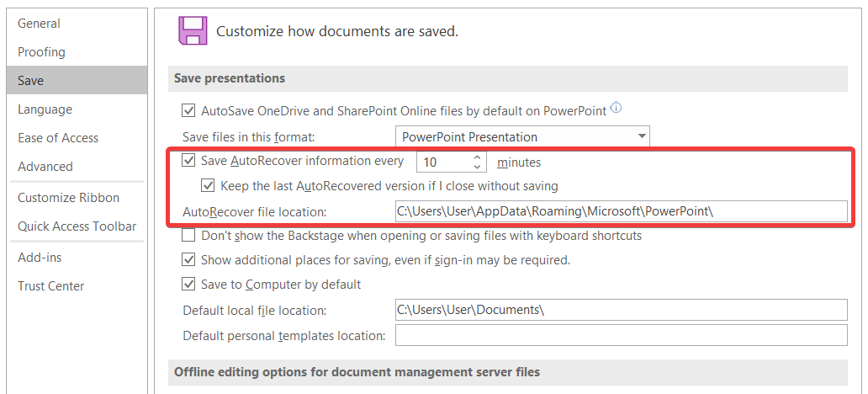Image resolution: width=868 pixels, height=394 pixels.
Task: Open the Customize Ribbon category
Action: pyautogui.click(x=68, y=198)
